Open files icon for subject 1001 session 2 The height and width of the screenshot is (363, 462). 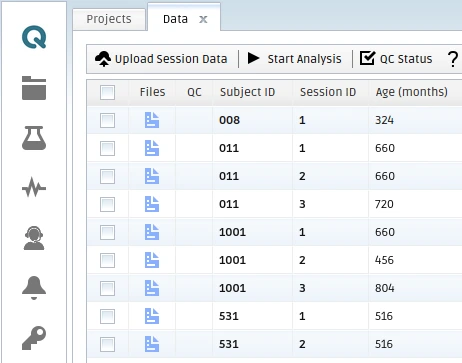click(x=152, y=260)
